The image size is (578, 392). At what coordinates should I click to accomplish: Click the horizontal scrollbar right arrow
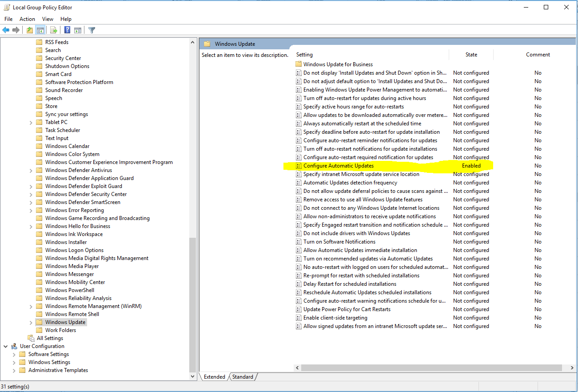pyautogui.click(x=572, y=368)
